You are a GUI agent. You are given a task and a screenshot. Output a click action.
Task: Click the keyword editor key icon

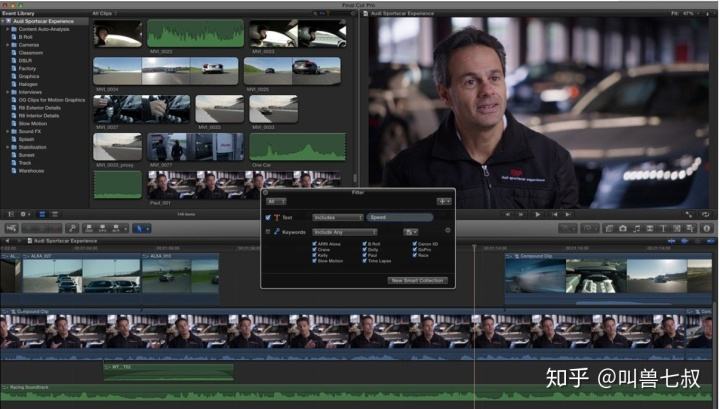point(72,228)
